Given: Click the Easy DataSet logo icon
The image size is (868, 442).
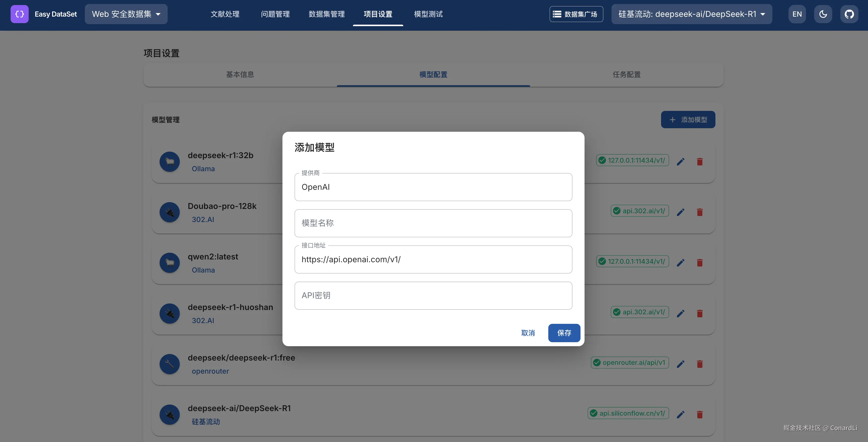Looking at the screenshot, I should 20,14.
